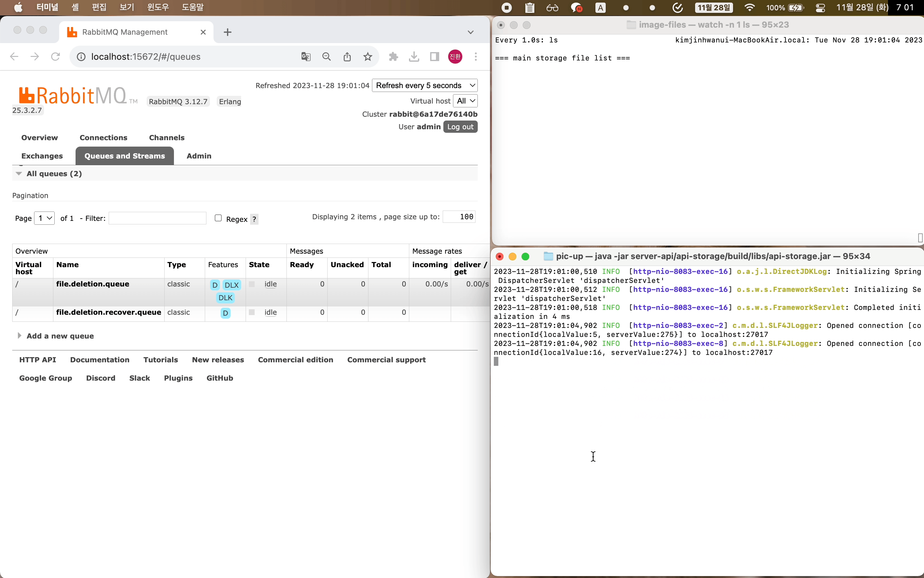Click the Regex help question mark
Screen dimensions: 924x578
[254, 219]
